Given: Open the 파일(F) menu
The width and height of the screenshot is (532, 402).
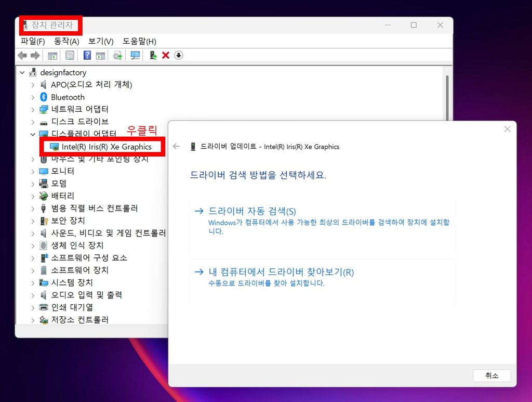Looking at the screenshot, I should click(33, 42).
